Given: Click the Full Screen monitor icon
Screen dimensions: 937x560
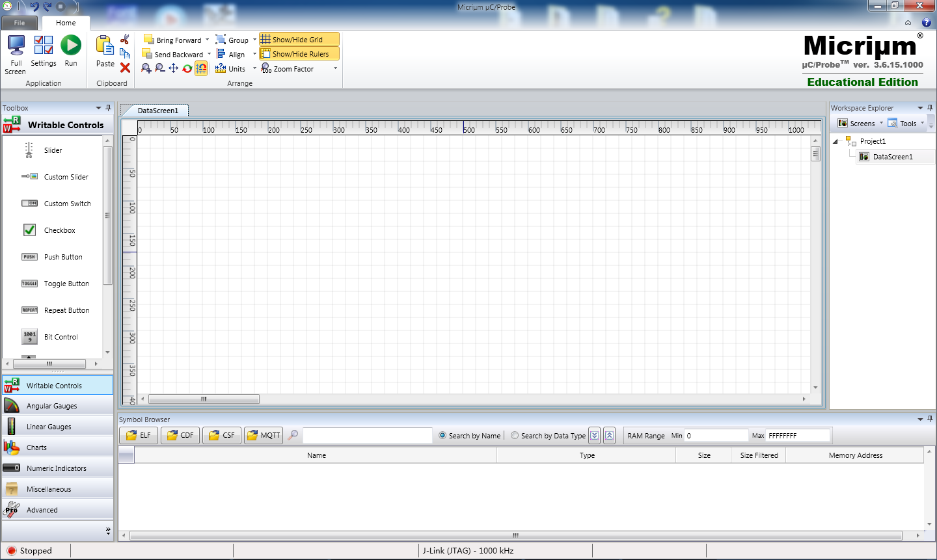Looking at the screenshot, I should (x=16, y=46).
